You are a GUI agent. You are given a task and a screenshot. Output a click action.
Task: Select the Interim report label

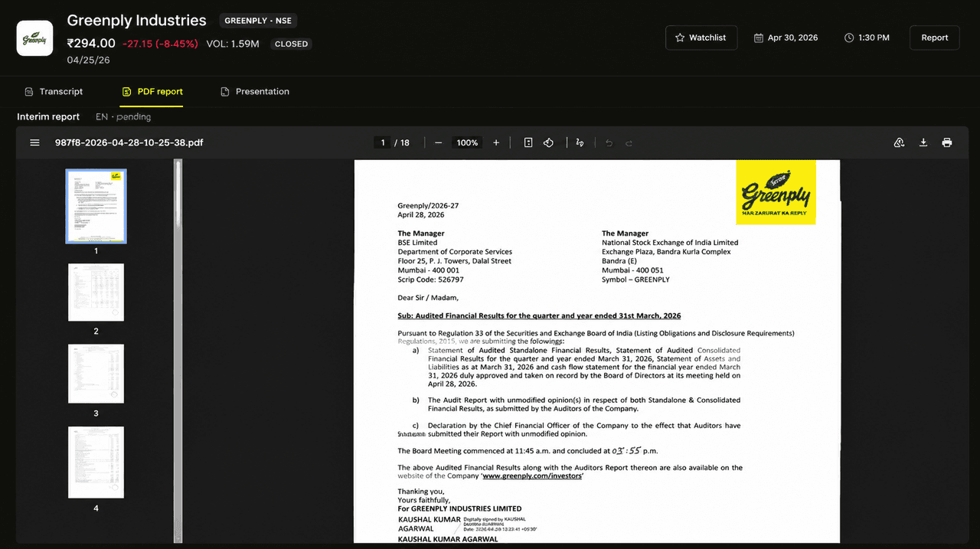click(48, 116)
